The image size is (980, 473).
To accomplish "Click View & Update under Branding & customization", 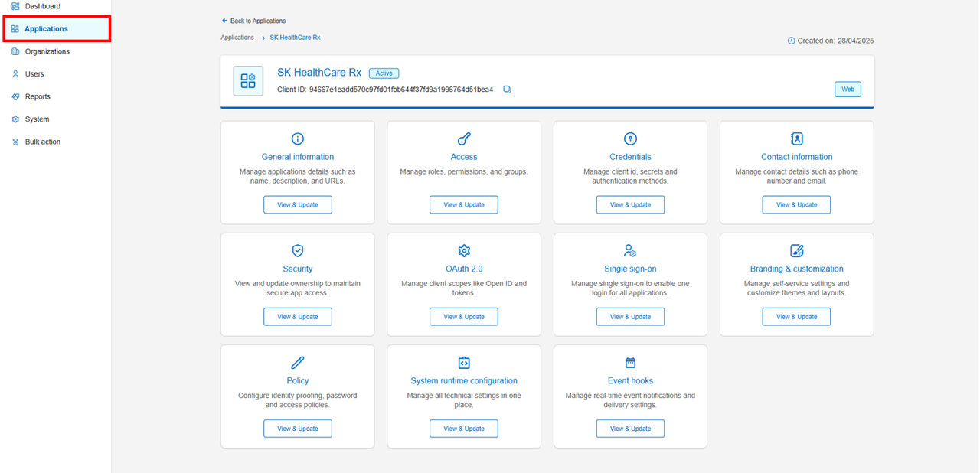I will [796, 316].
